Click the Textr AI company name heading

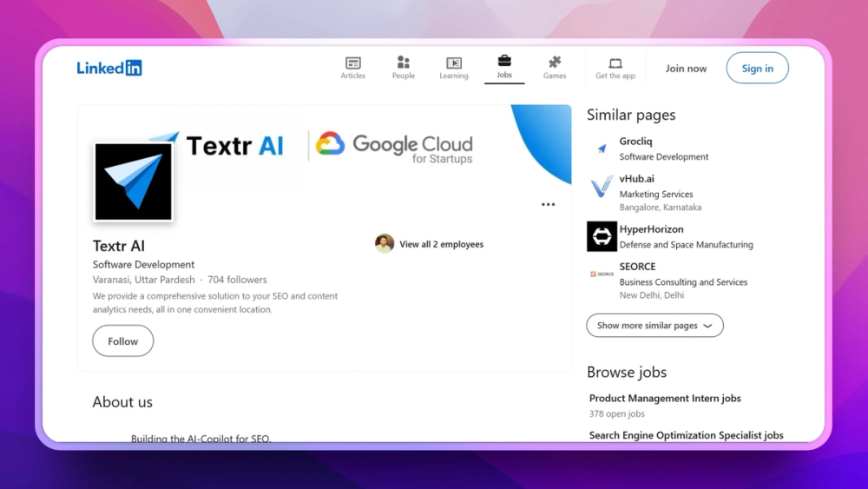click(x=118, y=245)
